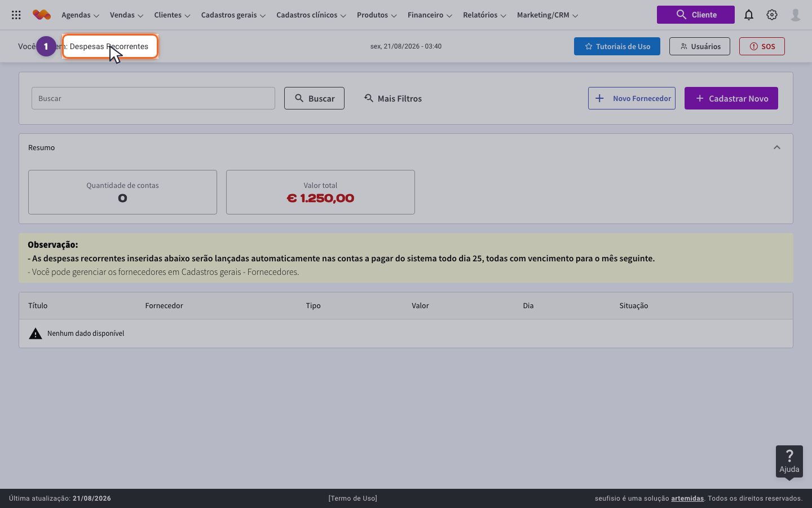The height and width of the screenshot is (508, 812).
Task: Open the Relatórios menu
Action: tap(484, 15)
